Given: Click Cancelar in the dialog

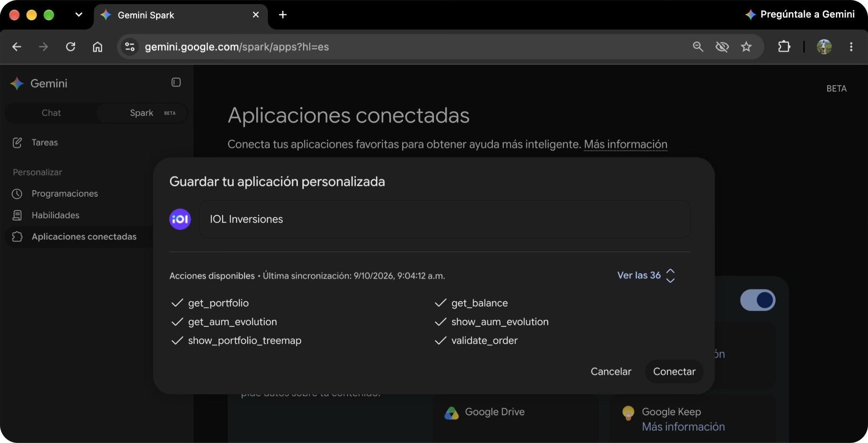Looking at the screenshot, I should point(611,371).
